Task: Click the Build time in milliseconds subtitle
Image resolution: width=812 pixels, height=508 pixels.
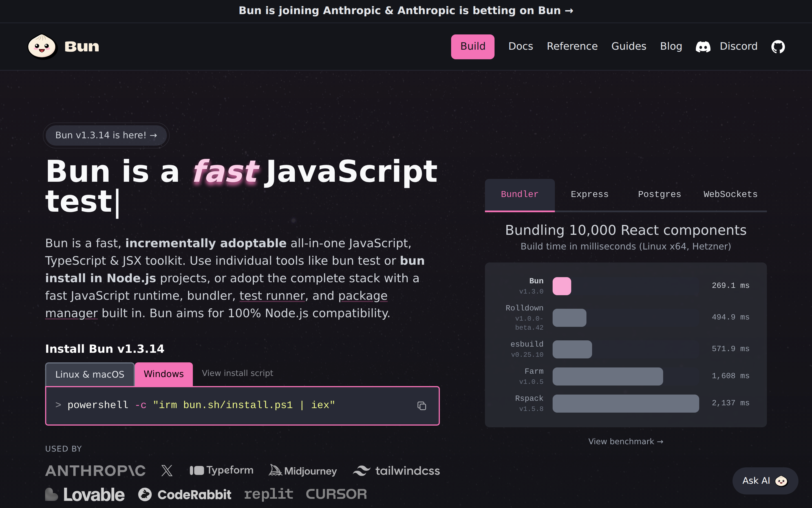Action: [x=626, y=247]
